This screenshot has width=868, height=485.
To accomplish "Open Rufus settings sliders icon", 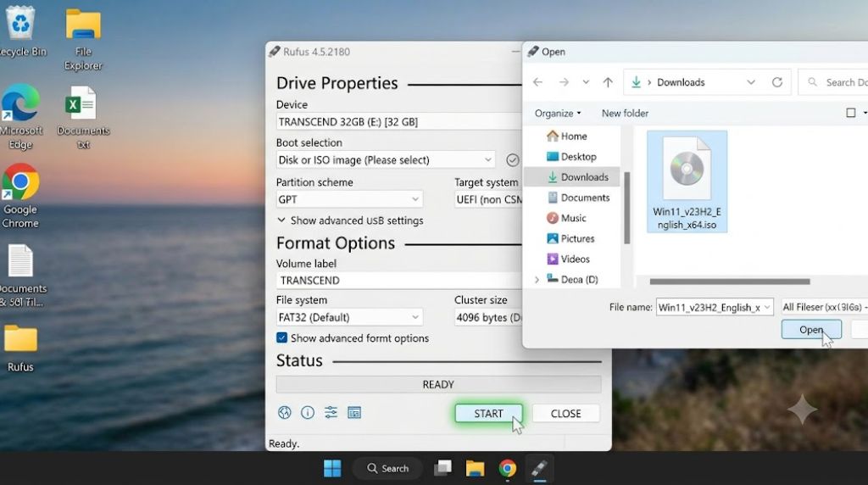I will (x=331, y=412).
